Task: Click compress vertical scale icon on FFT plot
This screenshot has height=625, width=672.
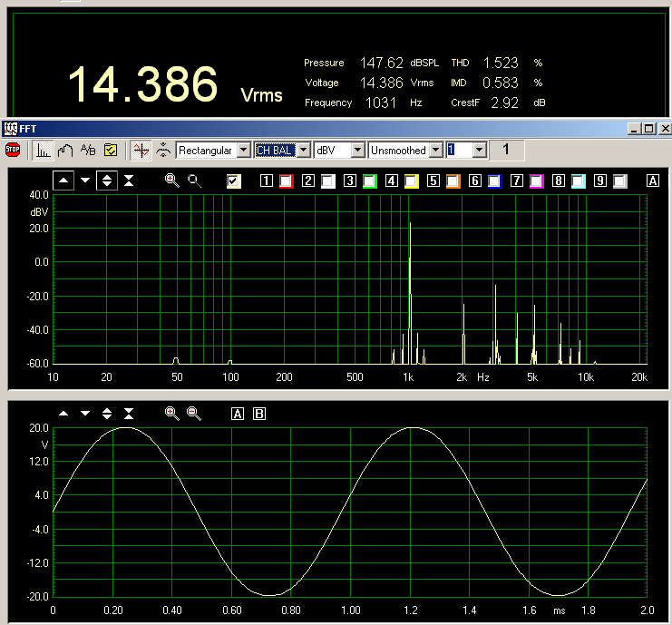Action: tap(129, 181)
